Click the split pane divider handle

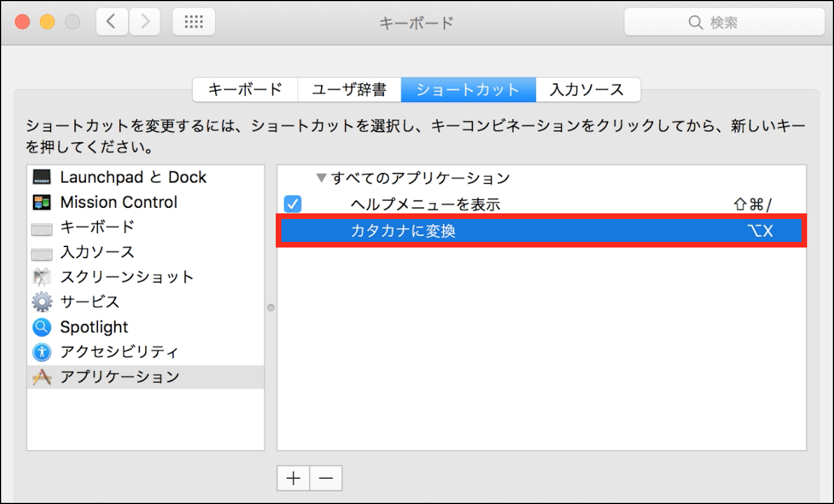click(271, 307)
